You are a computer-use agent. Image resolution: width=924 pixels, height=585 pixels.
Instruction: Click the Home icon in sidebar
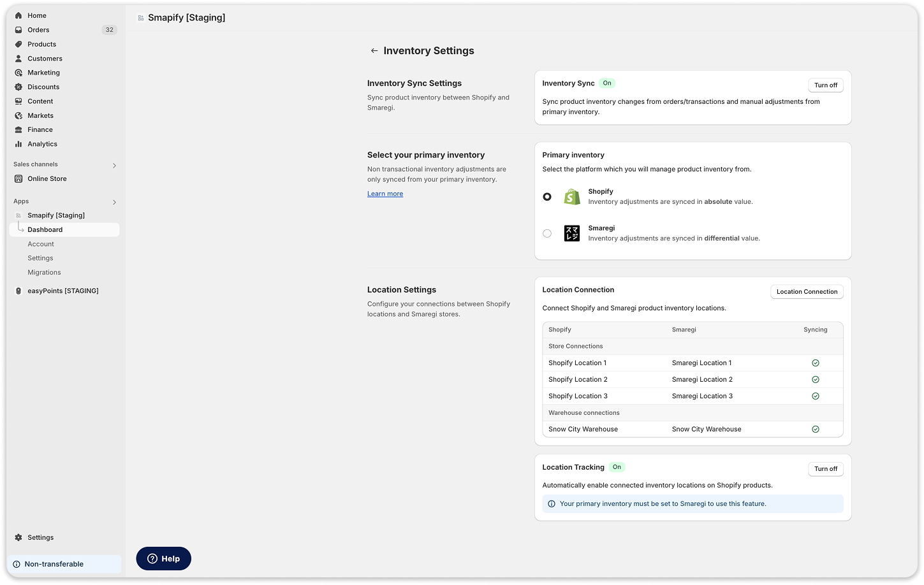point(18,15)
